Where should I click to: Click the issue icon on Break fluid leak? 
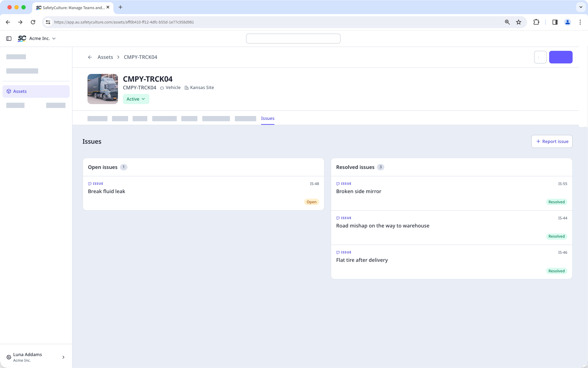[90, 184]
